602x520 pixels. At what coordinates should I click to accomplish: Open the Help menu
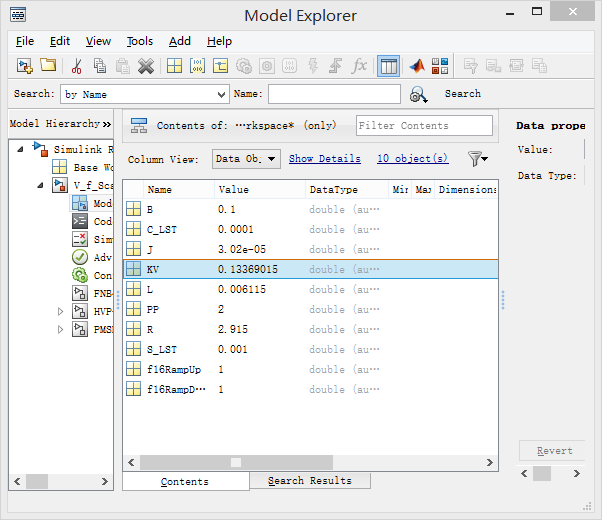(219, 41)
